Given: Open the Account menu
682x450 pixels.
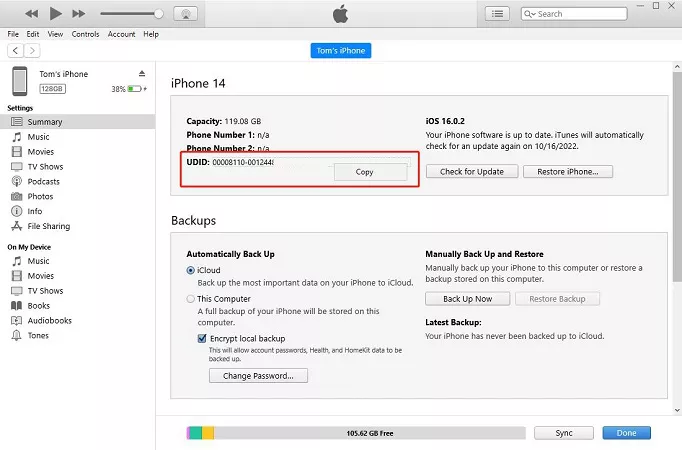Looking at the screenshot, I should (x=121, y=34).
